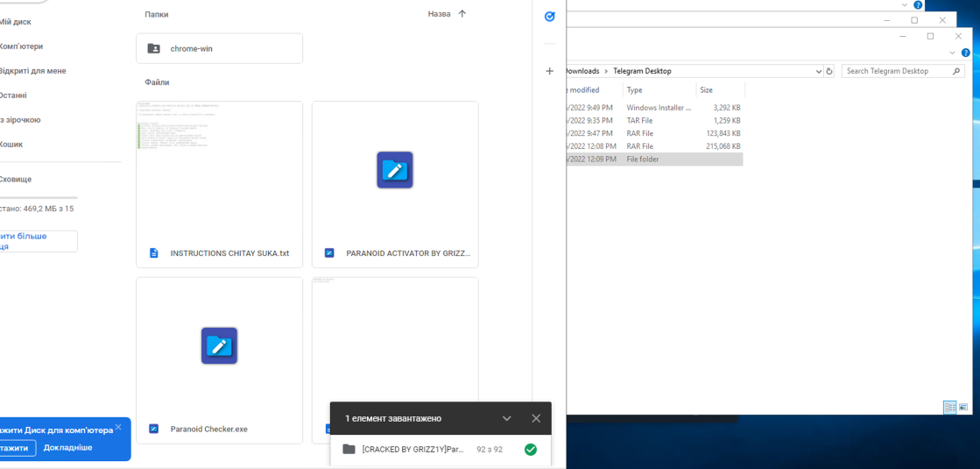Viewport: 980px width, 469px height.
Task: Click the document icon beside INSTRUCTIONS CHITAY SUKA.txt
Action: click(x=154, y=253)
